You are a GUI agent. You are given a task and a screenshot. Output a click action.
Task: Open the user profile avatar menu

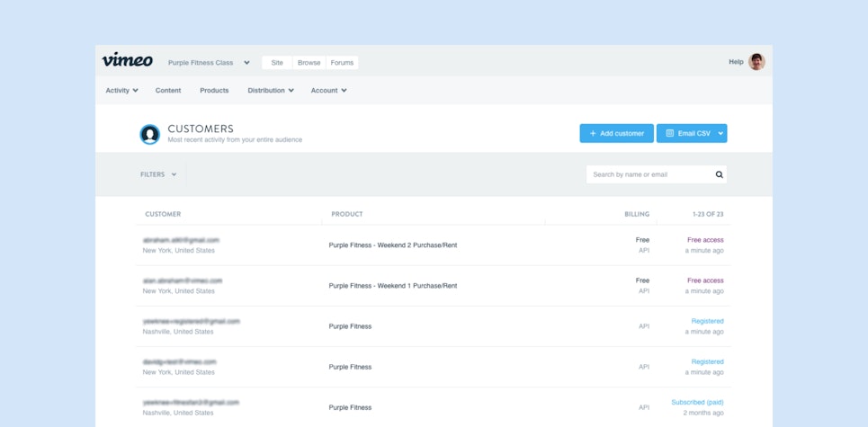point(756,62)
